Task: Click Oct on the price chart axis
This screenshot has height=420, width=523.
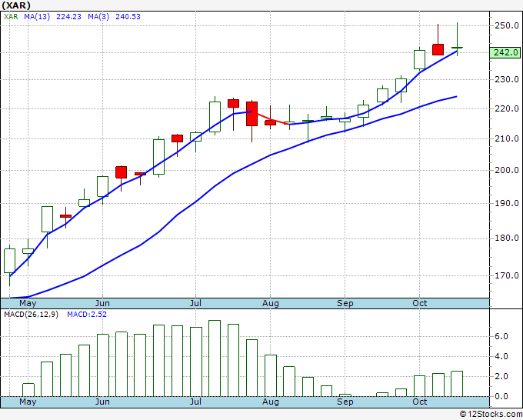Action: click(420, 304)
